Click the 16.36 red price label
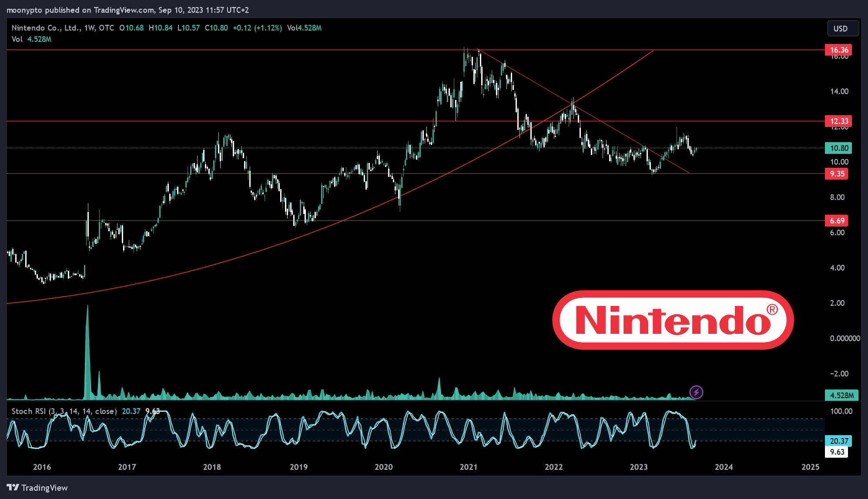Image resolution: width=868 pixels, height=499 pixels. coord(838,50)
